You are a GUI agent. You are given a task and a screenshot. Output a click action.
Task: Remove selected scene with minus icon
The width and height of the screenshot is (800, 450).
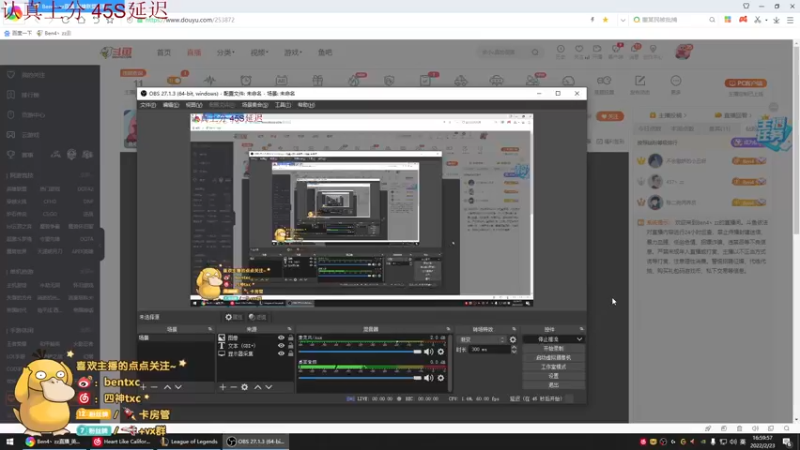(154, 387)
